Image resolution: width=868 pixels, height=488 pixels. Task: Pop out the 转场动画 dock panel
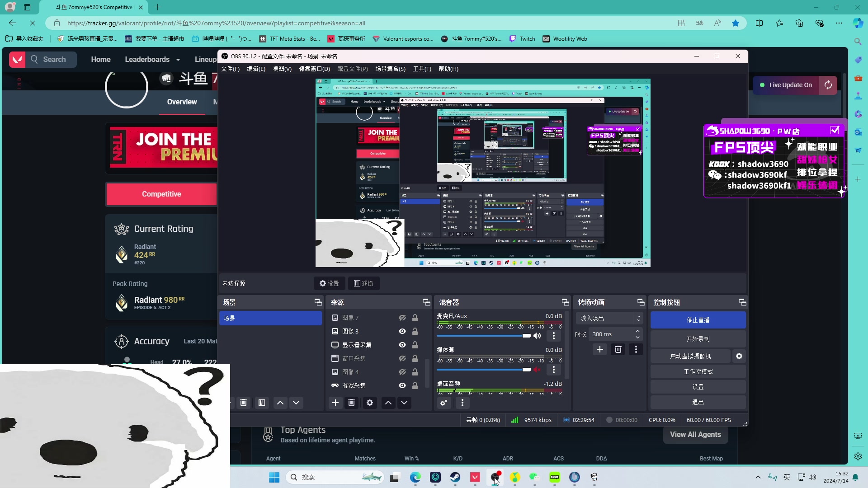click(641, 302)
